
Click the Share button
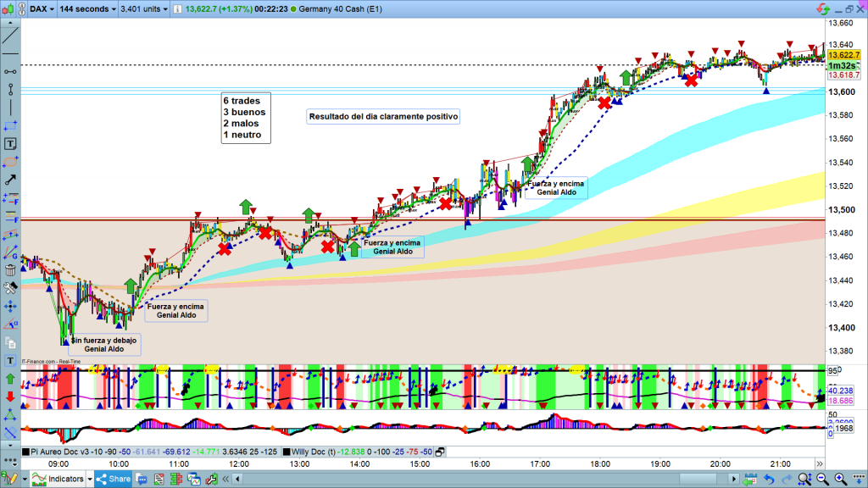(x=114, y=479)
